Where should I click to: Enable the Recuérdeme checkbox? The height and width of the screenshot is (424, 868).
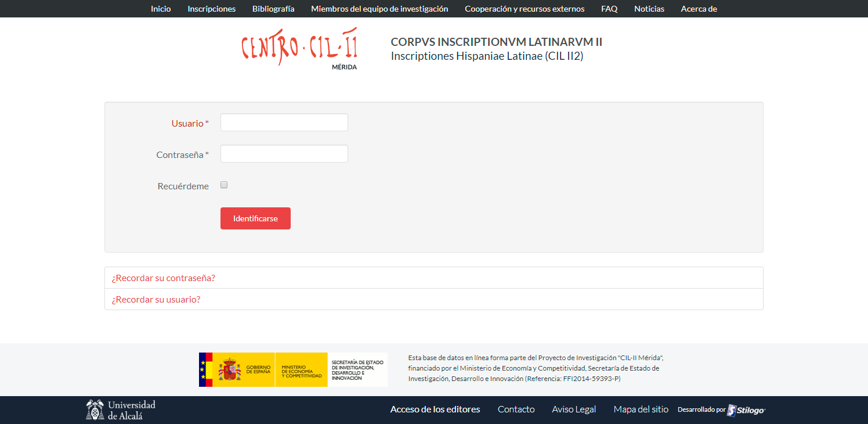[x=224, y=185]
